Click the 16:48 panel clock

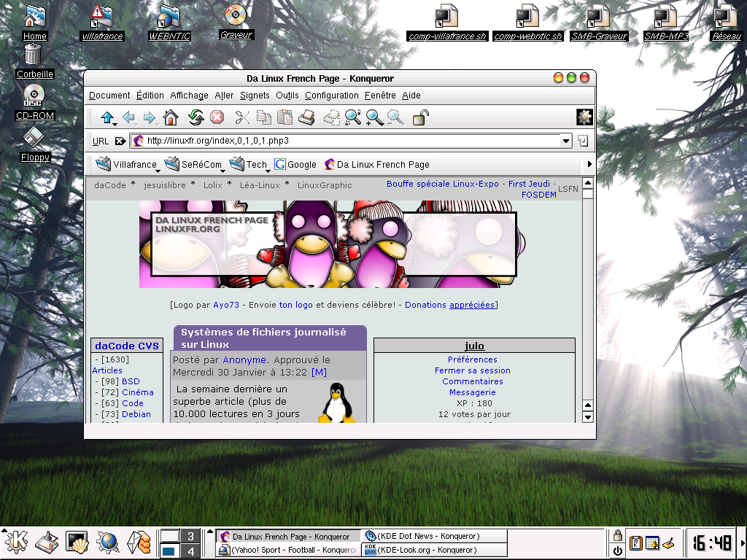click(712, 542)
